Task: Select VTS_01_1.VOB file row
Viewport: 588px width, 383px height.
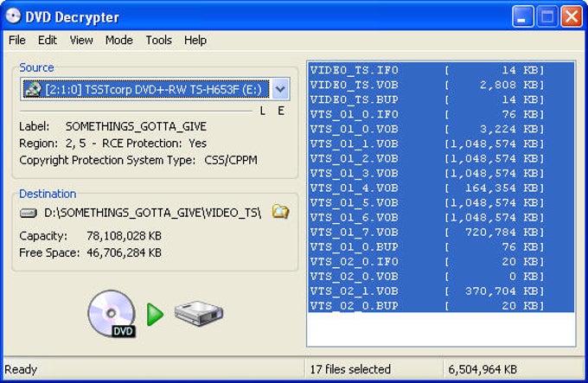Action: (441, 144)
